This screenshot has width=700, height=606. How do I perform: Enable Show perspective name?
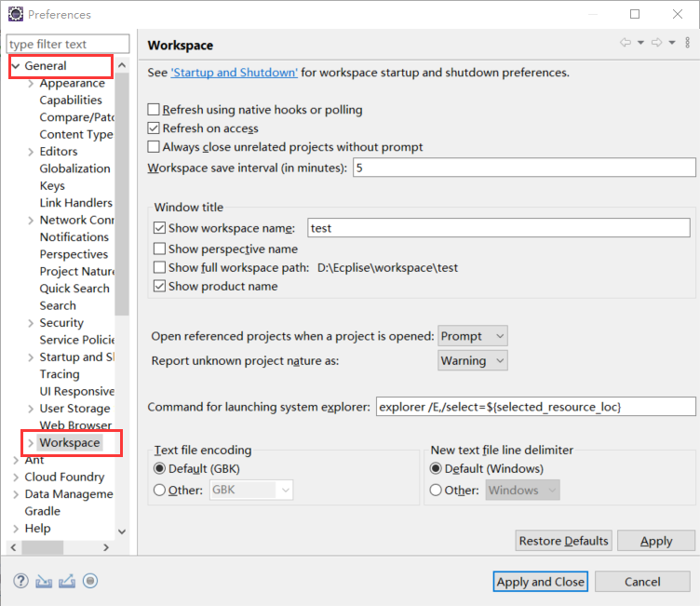click(x=159, y=249)
